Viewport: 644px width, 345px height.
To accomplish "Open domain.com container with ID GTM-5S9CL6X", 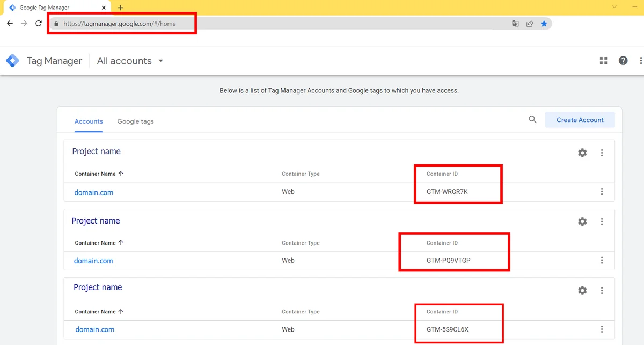I will pos(94,330).
